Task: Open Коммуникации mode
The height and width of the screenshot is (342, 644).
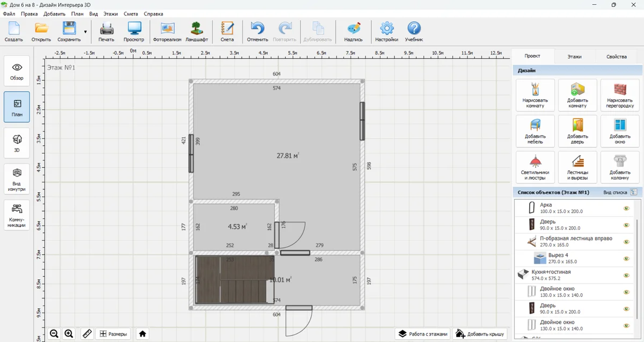Action: click(x=17, y=215)
